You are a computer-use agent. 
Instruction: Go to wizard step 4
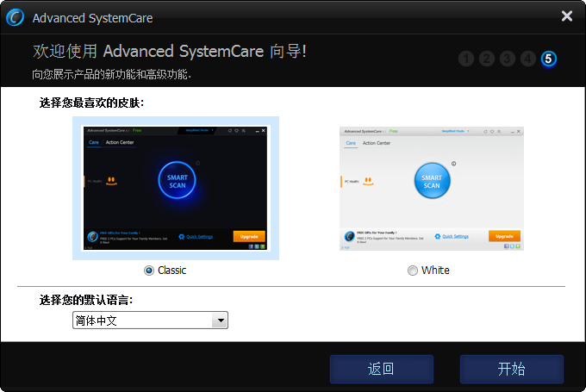click(x=527, y=59)
